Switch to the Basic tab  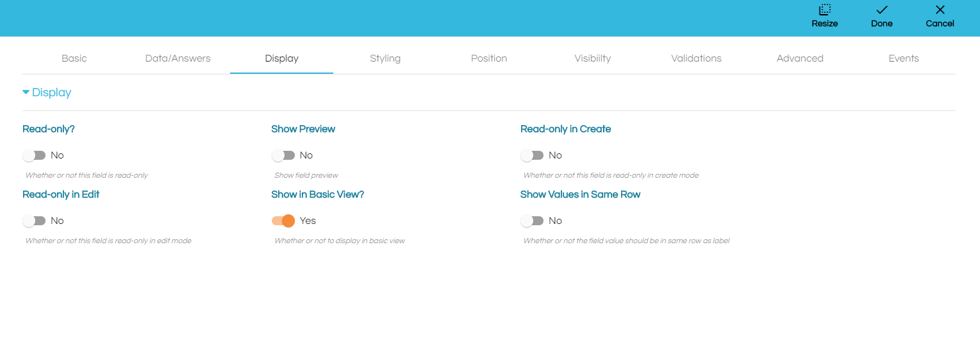(x=74, y=58)
